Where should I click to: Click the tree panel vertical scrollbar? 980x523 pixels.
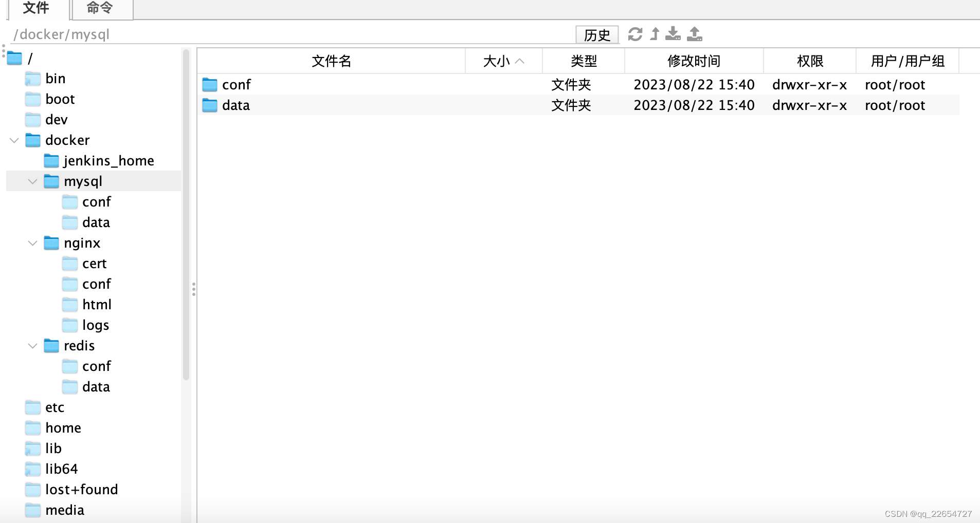point(186,215)
